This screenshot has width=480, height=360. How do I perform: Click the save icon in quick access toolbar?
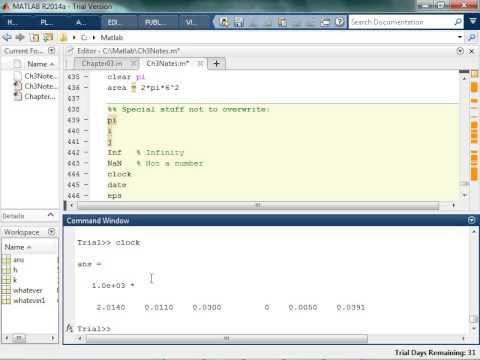pyautogui.click(x=239, y=22)
